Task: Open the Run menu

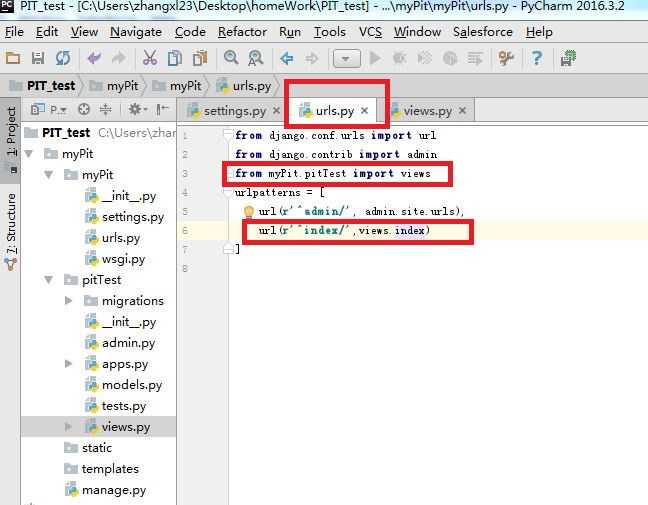Action: (290, 32)
